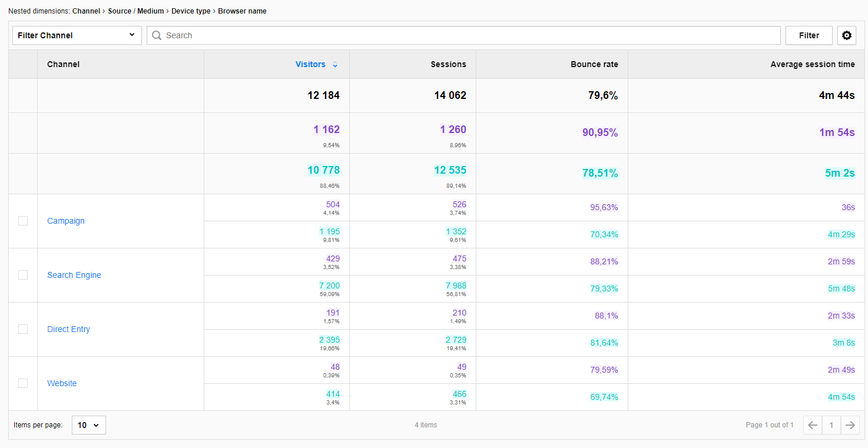
Task: Open the Filter Channel dropdown
Action: click(x=77, y=35)
